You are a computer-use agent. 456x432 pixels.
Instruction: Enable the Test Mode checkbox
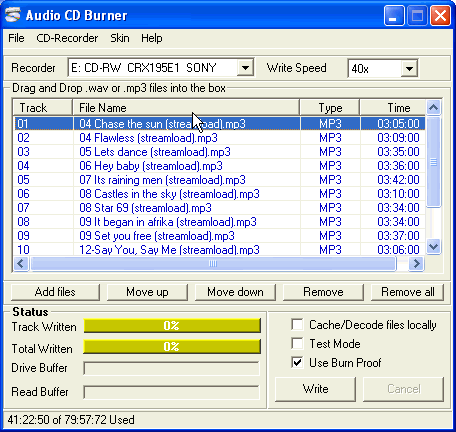297,343
